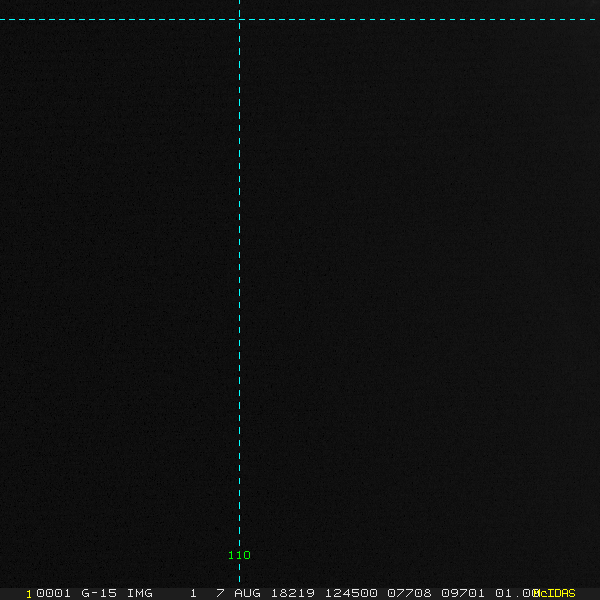Click the green 110 longitude label
The width and height of the screenshot is (600, 600).
239,555
